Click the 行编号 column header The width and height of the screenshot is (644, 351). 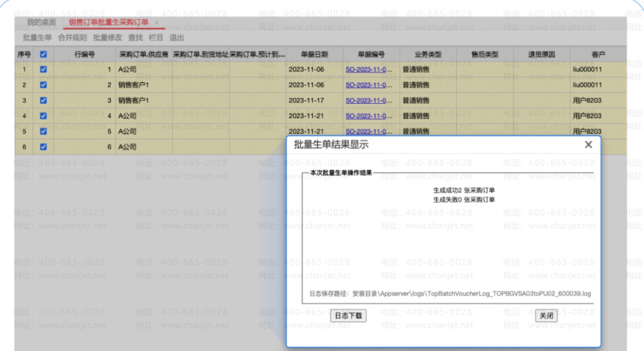point(84,55)
